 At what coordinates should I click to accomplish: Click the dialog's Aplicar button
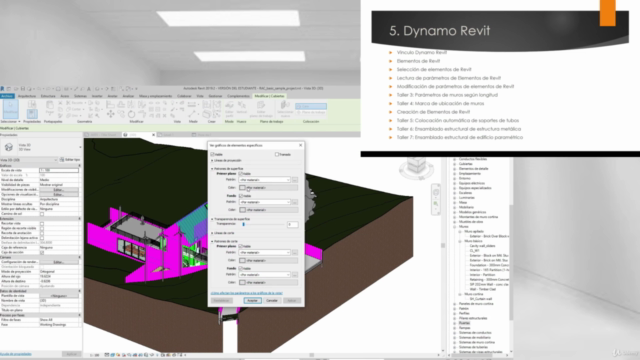pos(291,300)
